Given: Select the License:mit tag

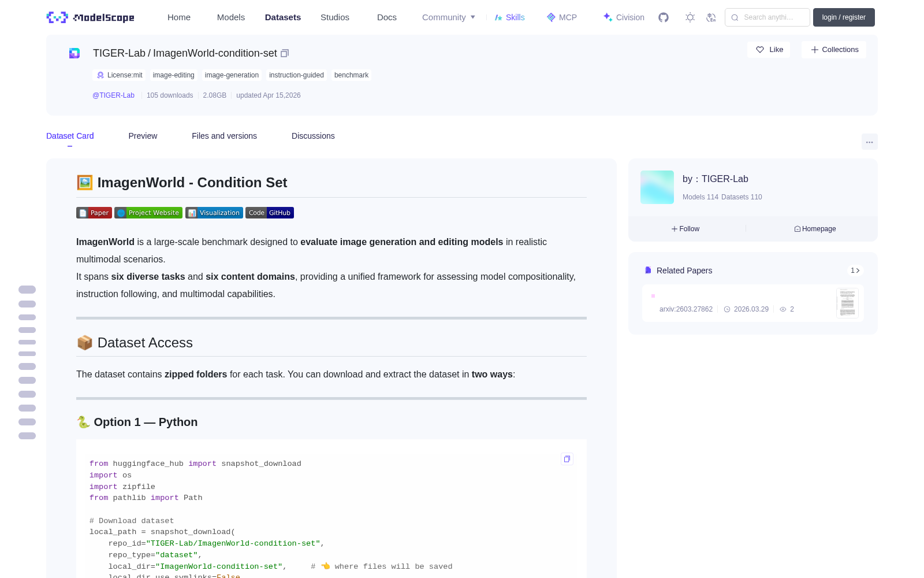Looking at the screenshot, I should (x=120, y=75).
